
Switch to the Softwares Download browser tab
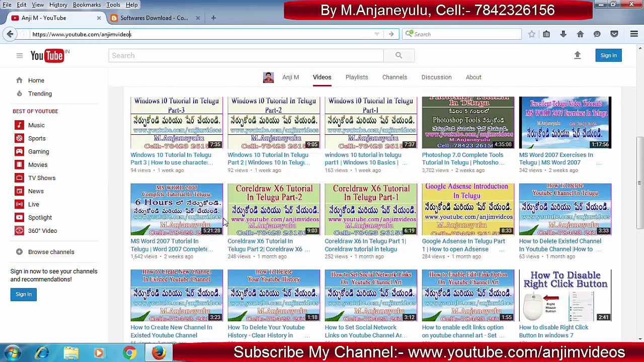click(x=154, y=18)
